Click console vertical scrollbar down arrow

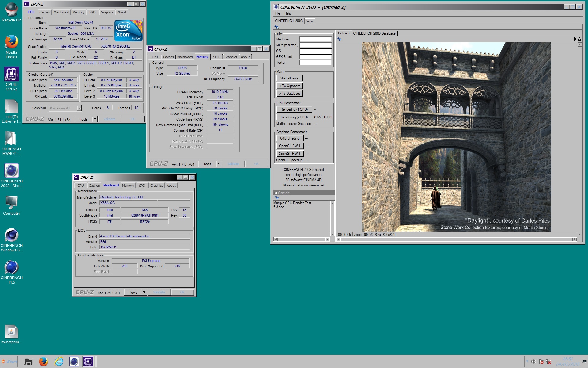point(332,234)
